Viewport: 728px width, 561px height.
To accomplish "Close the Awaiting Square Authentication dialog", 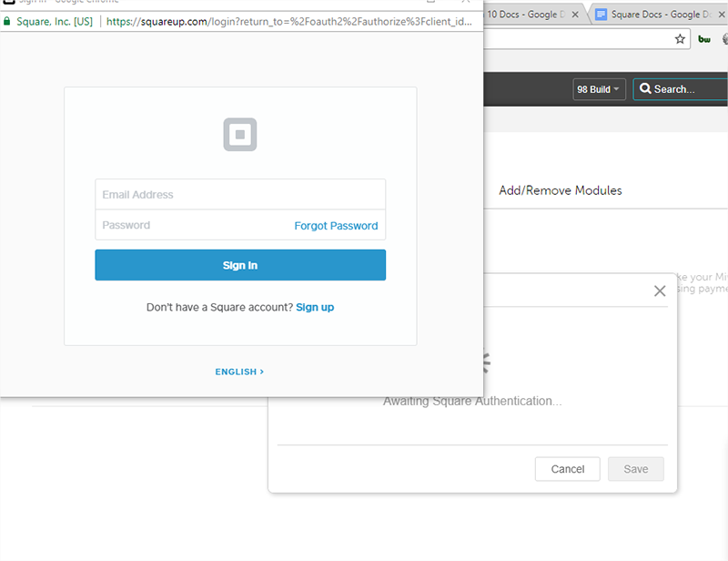I will [660, 291].
